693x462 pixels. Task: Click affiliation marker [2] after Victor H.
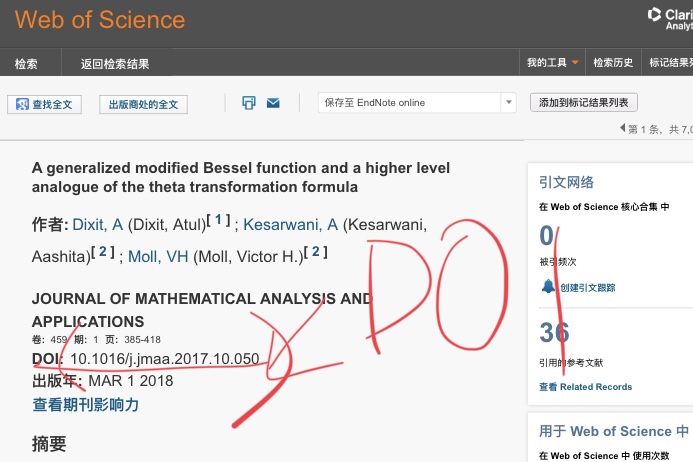point(316,252)
